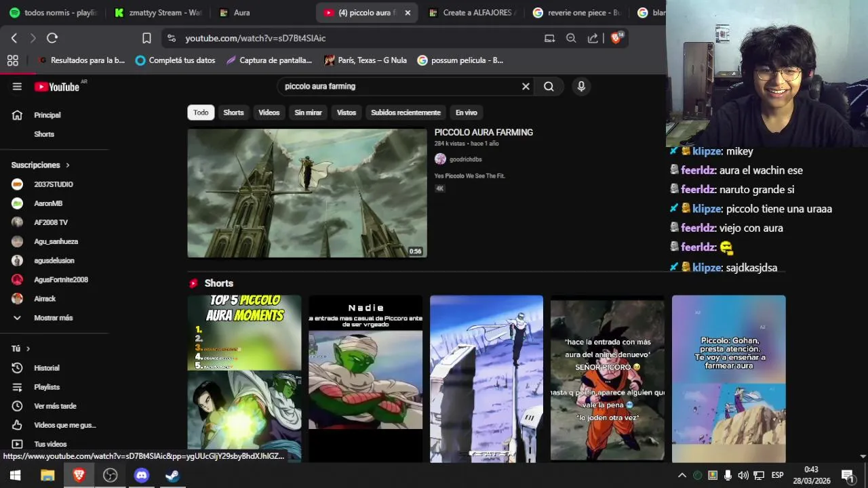Expand the Suscripciones section arrow

click(67, 165)
